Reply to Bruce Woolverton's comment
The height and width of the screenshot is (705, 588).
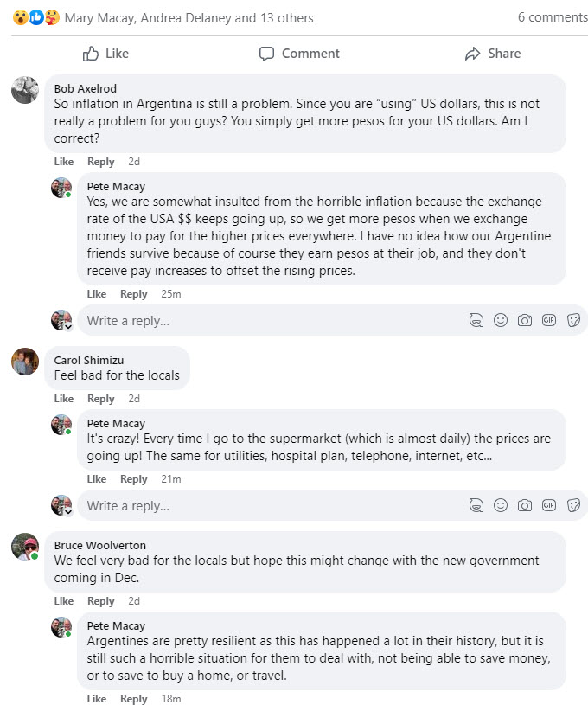click(x=100, y=601)
